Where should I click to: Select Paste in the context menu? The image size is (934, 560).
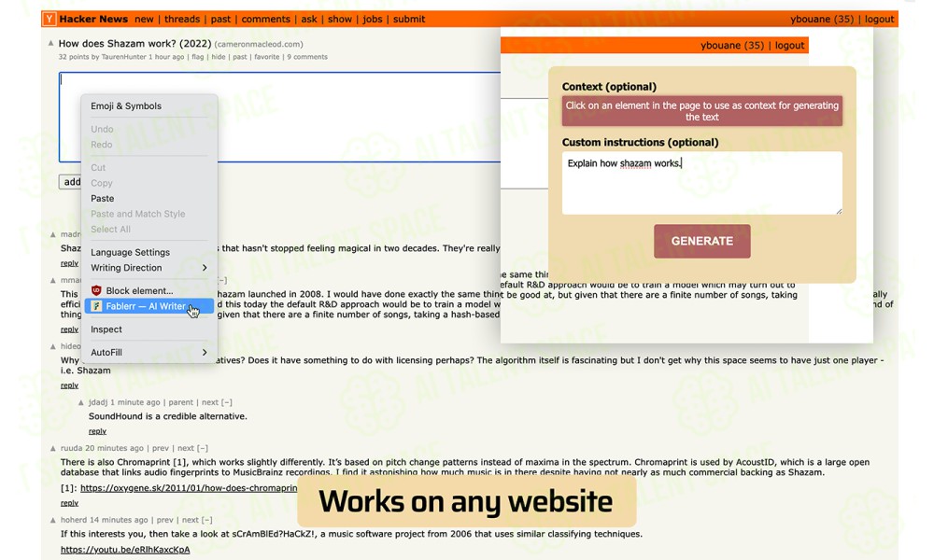pos(149,198)
